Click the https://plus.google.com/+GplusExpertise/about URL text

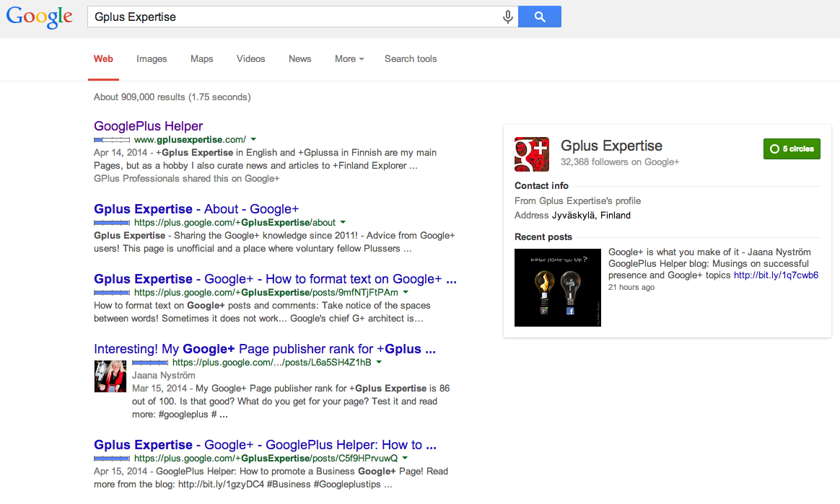235,223
